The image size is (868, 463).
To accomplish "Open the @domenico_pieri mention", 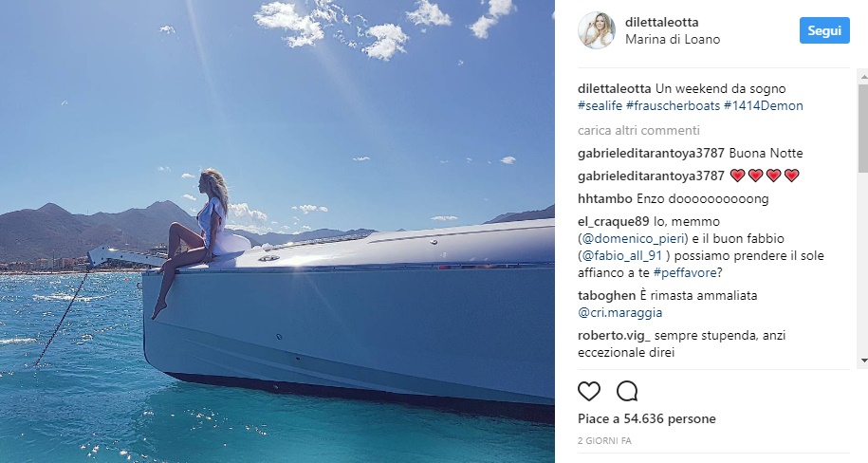I will coord(635,239).
